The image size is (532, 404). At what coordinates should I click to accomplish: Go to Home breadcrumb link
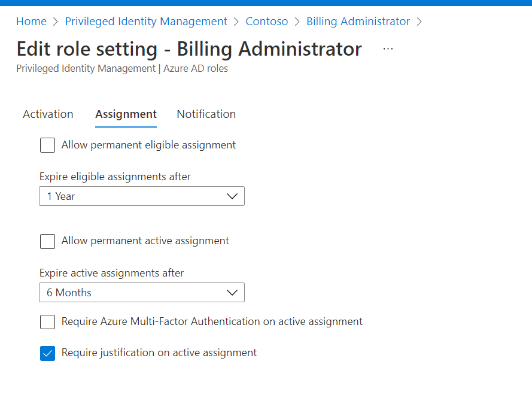click(x=31, y=22)
